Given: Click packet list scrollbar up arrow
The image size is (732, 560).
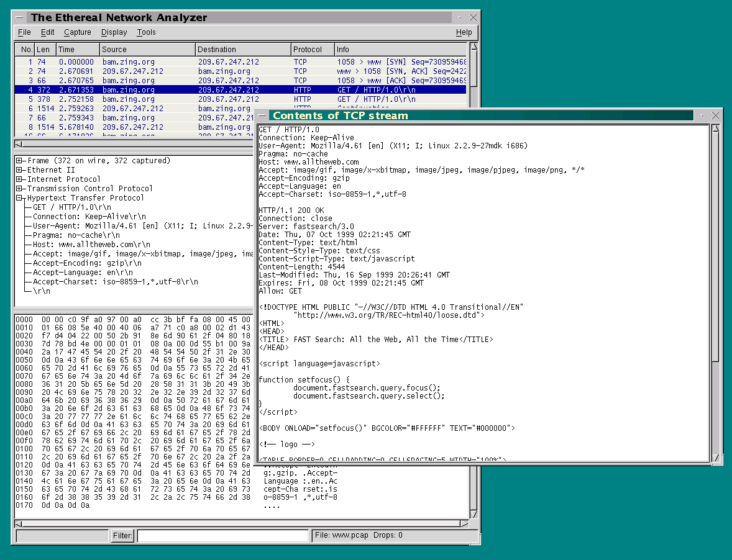Looking at the screenshot, I should point(474,47).
